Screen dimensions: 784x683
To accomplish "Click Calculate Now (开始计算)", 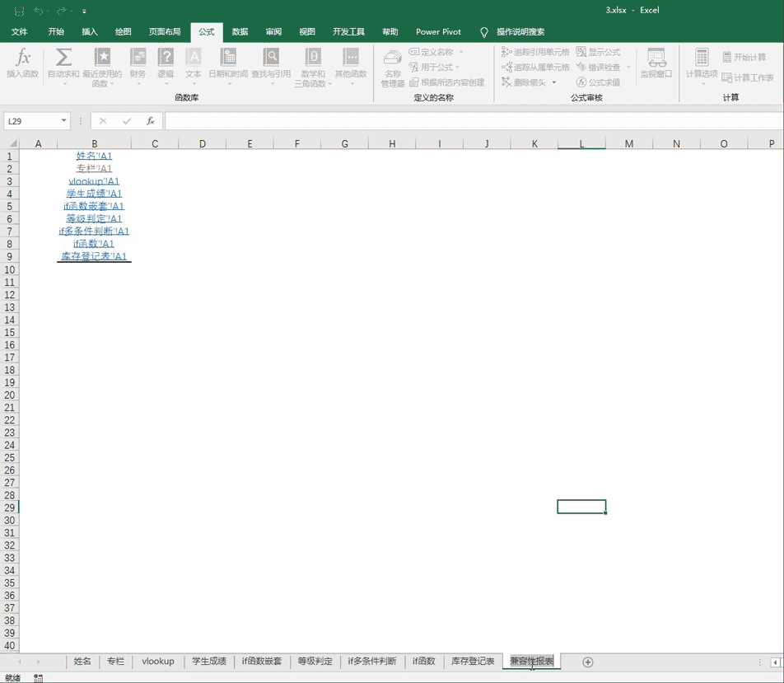I will tap(744, 57).
